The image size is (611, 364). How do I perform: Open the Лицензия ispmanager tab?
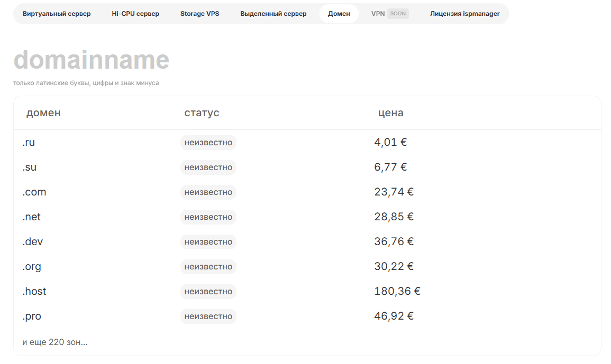coord(464,14)
